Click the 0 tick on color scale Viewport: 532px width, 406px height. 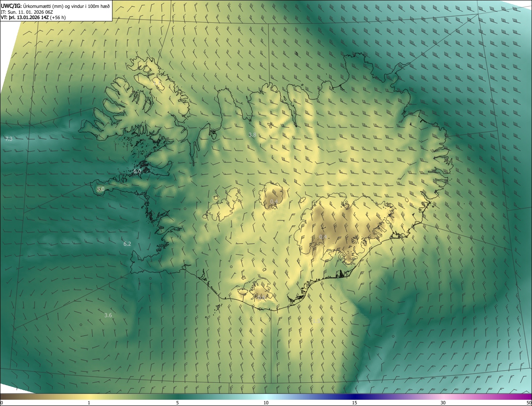[x=1, y=403]
